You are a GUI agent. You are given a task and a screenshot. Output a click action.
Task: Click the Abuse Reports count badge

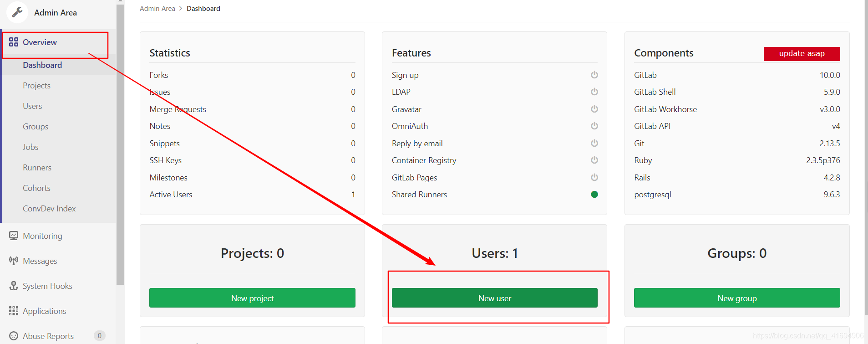(100, 336)
